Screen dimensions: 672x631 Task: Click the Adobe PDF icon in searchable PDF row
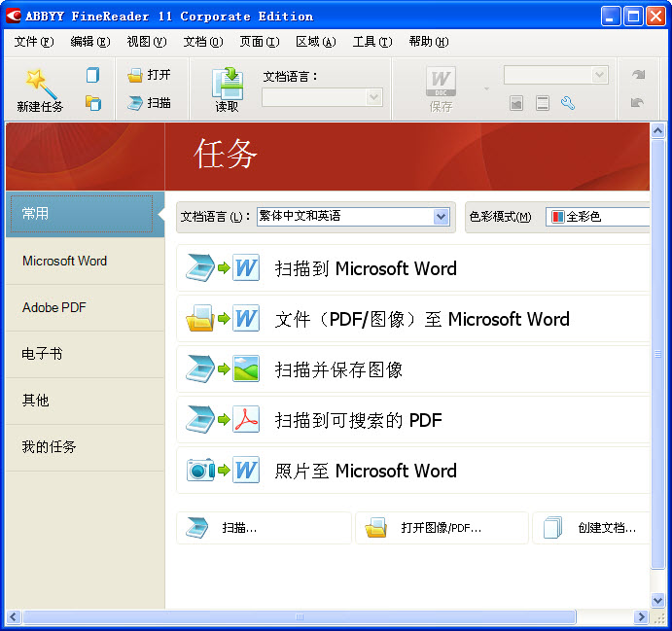click(x=246, y=419)
